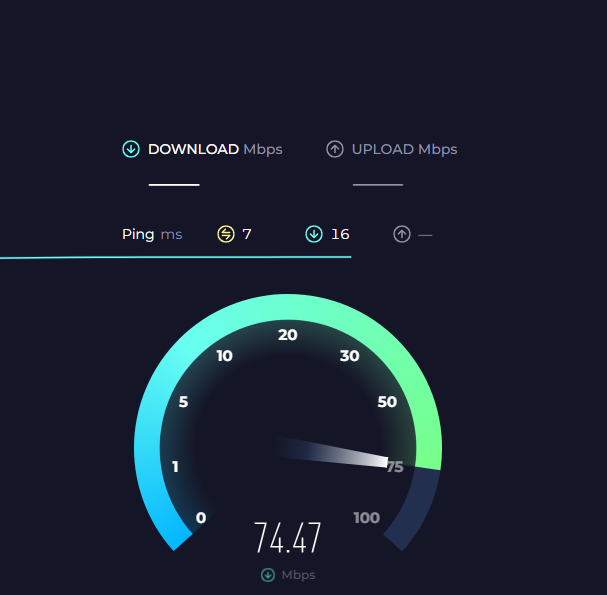Viewport: 607px width, 595px height.
Task: Click the 100 mark on the gauge
Action: tap(367, 518)
